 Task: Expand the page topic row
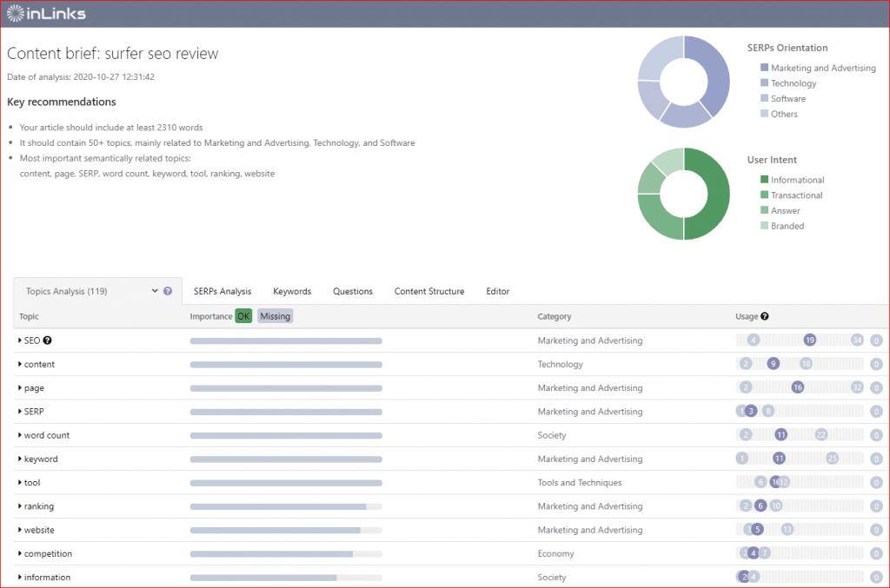point(20,388)
